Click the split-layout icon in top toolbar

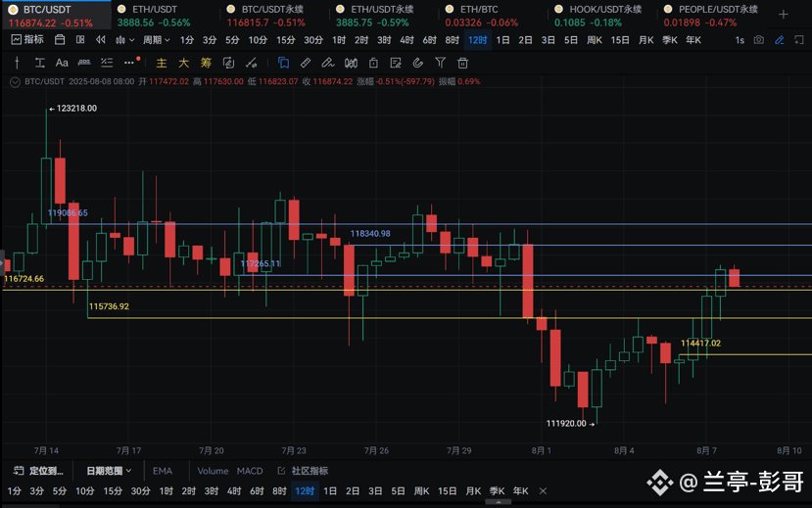pos(80,40)
